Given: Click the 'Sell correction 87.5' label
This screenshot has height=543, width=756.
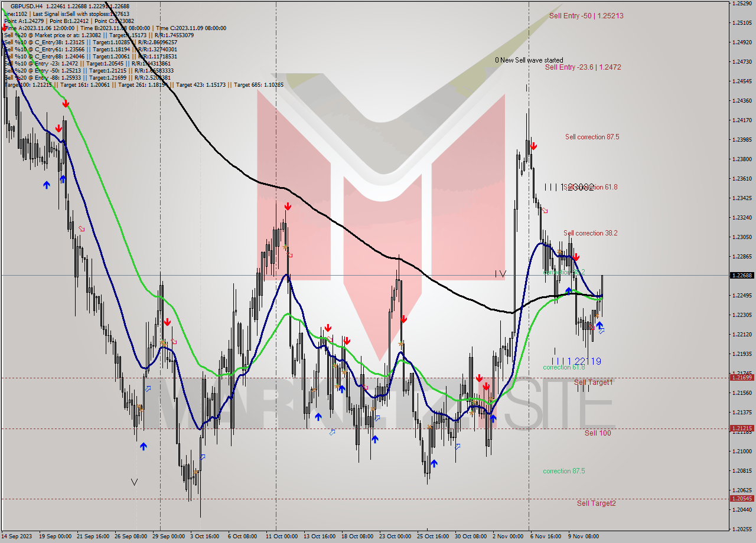Looking at the screenshot, I should coord(592,137).
